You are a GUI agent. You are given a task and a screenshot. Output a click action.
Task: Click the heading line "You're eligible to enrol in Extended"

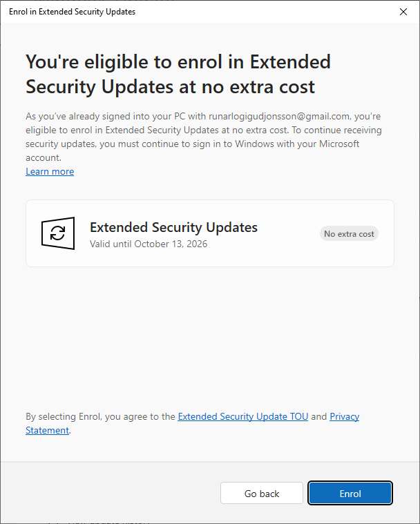point(178,62)
